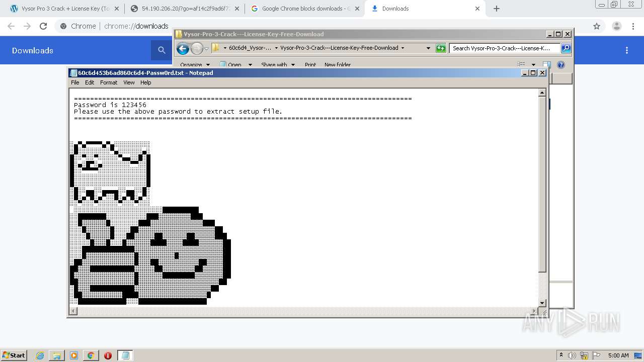Click the Start button
The width and height of the screenshot is (644, 362).
(14, 355)
